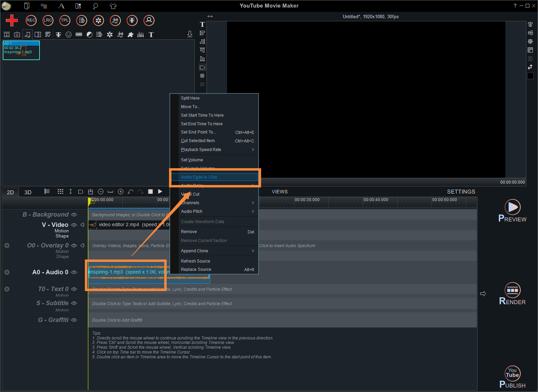
Task: Click the half-shaded circle filter icon
Action: click(x=89, y=35)
